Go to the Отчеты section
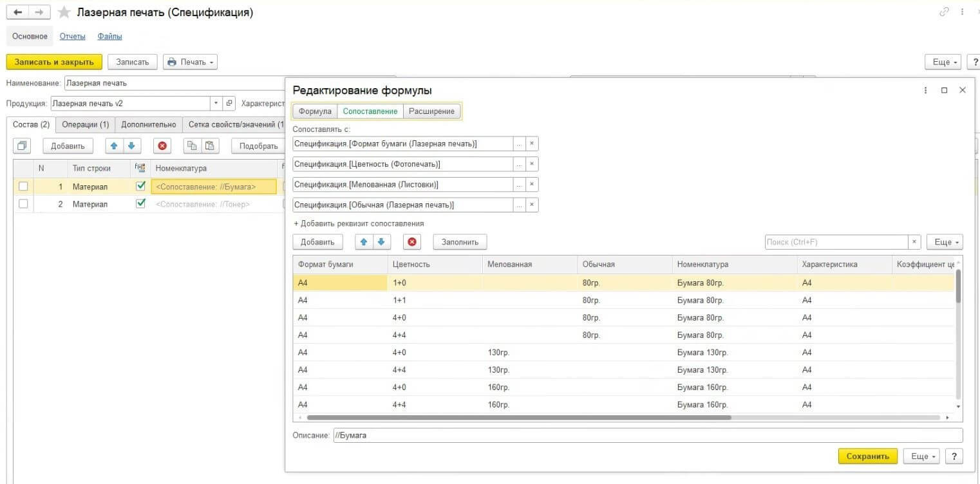The height and width of the screenshot is (484, 980). click(73, 36)
